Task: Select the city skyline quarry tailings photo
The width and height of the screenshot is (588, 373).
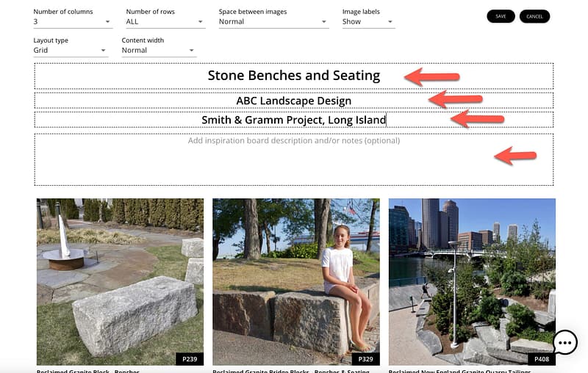Action: coord(472,279)
